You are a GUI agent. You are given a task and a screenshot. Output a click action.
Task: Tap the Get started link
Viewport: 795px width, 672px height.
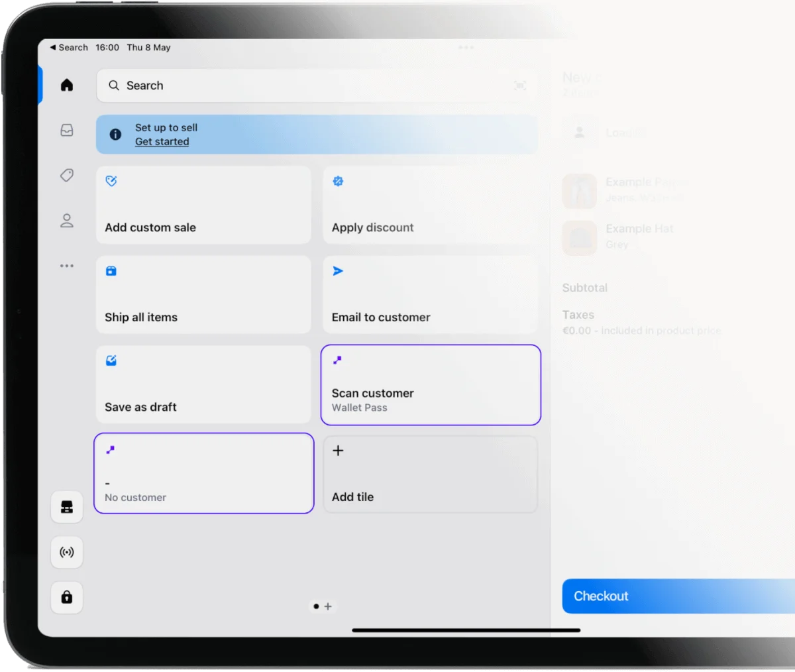point(162,141)
